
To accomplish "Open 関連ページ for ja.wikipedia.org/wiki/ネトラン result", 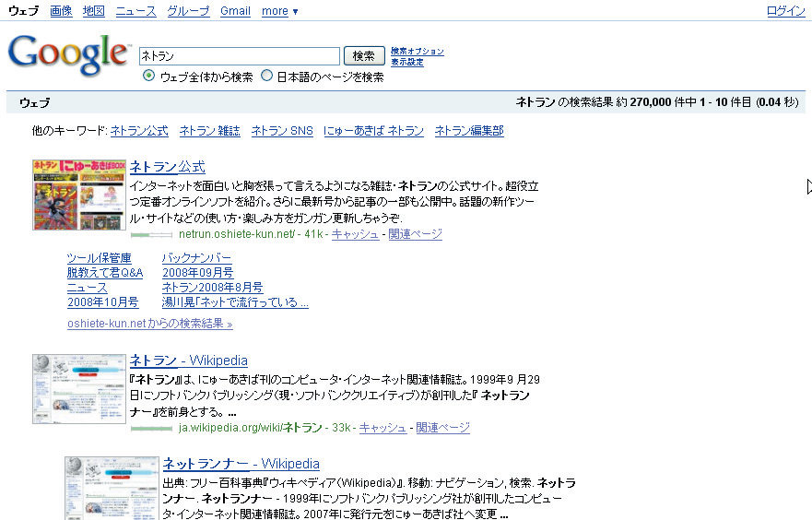I will pos(442,428).
